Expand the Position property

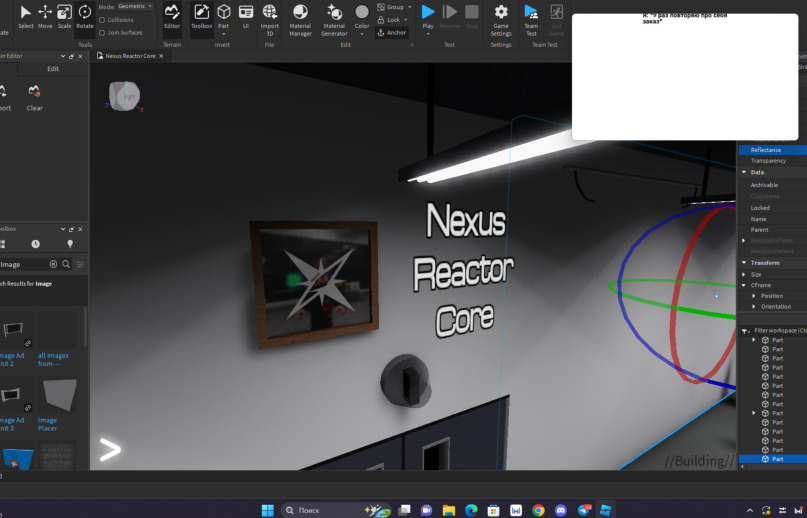coord(753,296)
